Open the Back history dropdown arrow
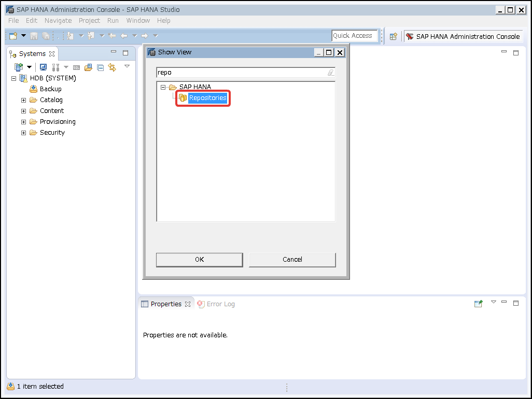 [135, 36]
